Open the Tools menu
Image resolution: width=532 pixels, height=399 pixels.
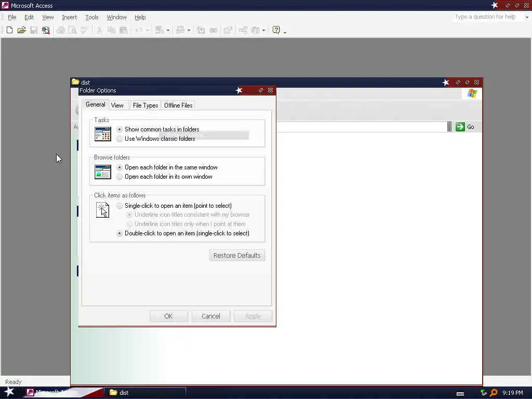tap(91, 17)
